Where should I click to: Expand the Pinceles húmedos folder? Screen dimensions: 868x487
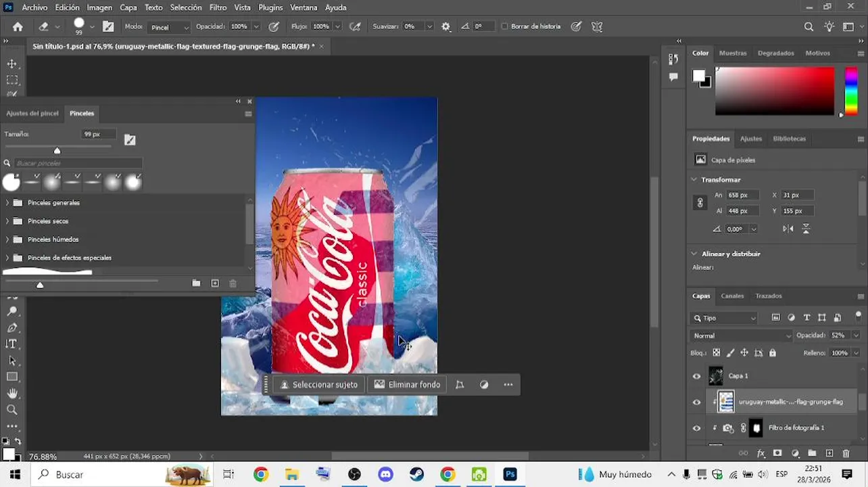click(7, 239)
